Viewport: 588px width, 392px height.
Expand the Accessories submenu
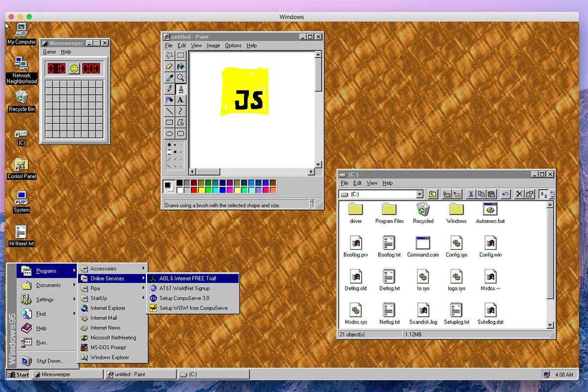click(113, 269)
